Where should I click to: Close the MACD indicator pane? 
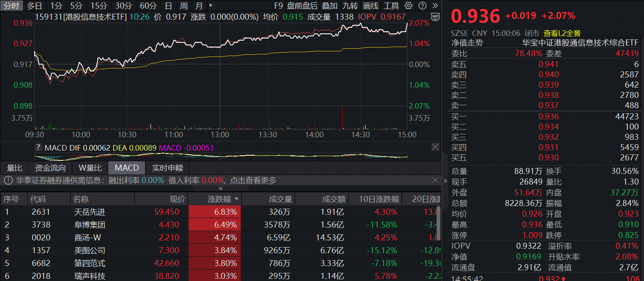tap(435, 147)
